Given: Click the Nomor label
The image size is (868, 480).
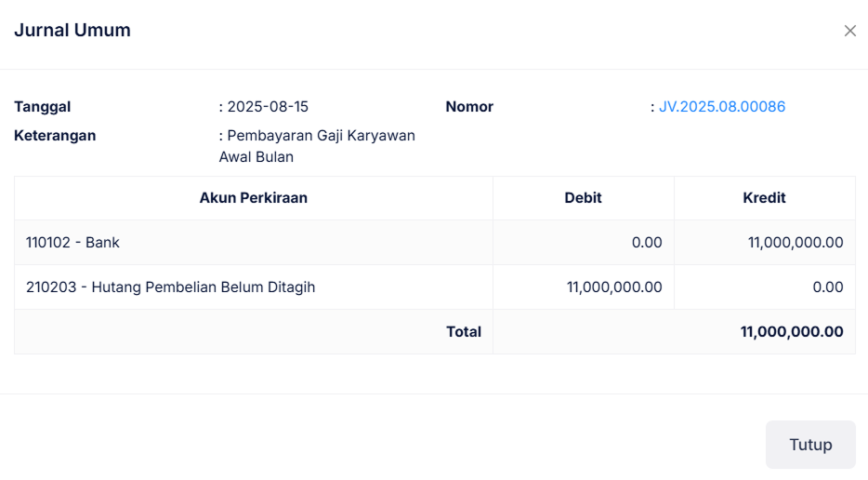Looking at the screenshot, I should (x=469, y=107).
